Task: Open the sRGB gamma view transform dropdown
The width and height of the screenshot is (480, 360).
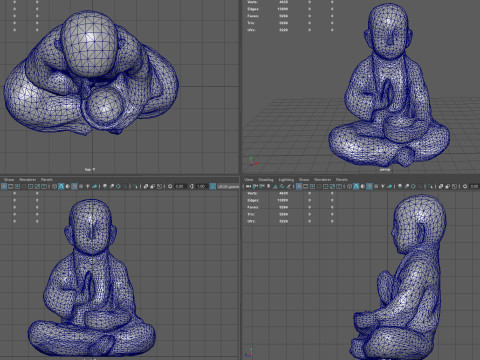Action: [x=228, y=186]
